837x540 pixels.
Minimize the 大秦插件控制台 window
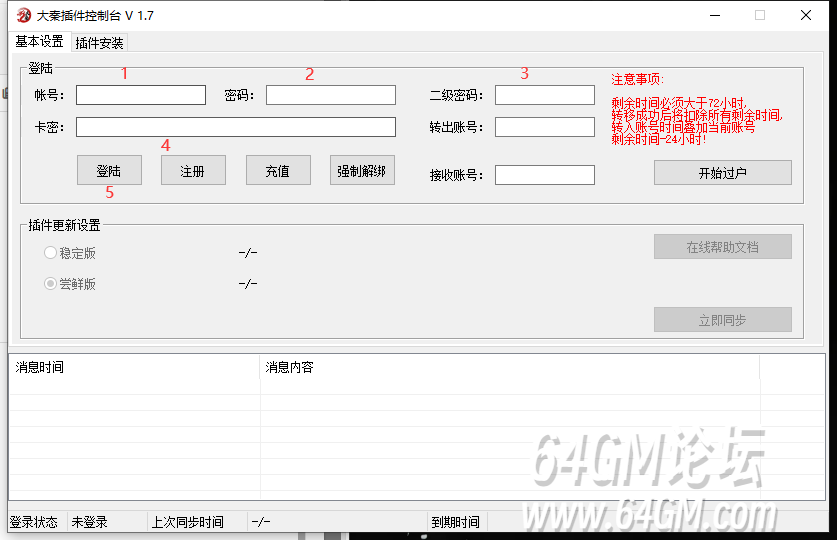point(715,15)
